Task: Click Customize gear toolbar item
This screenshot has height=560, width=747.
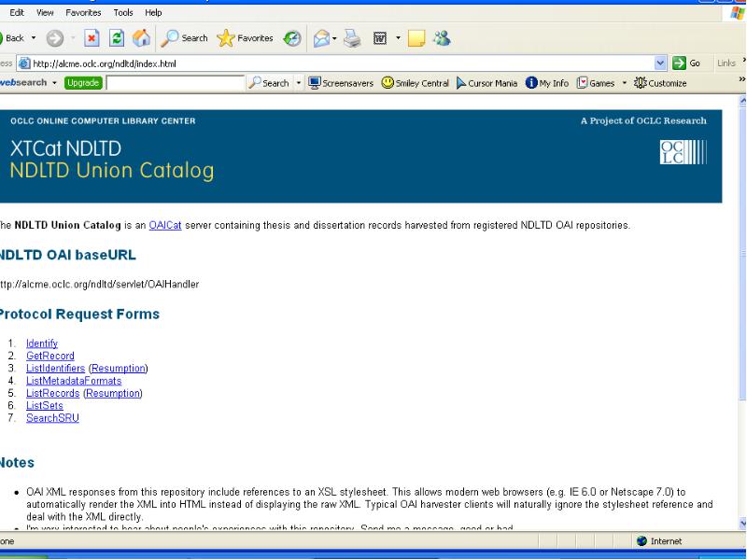Action: click(x=660, y=83)
